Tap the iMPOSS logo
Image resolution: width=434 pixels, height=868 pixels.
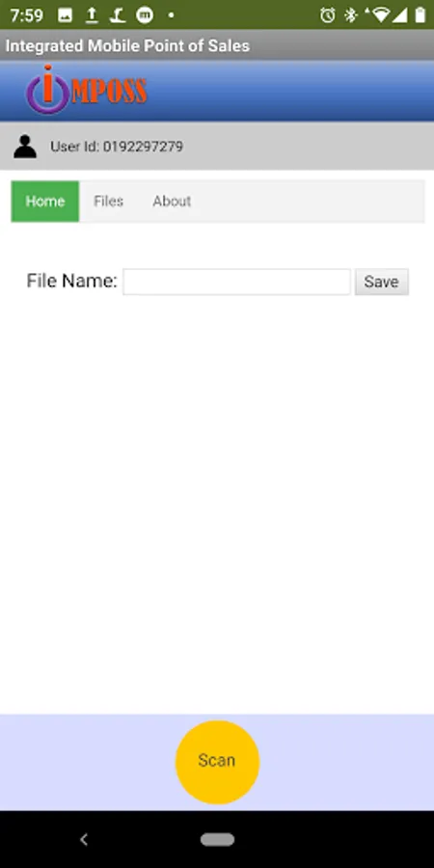87,89
